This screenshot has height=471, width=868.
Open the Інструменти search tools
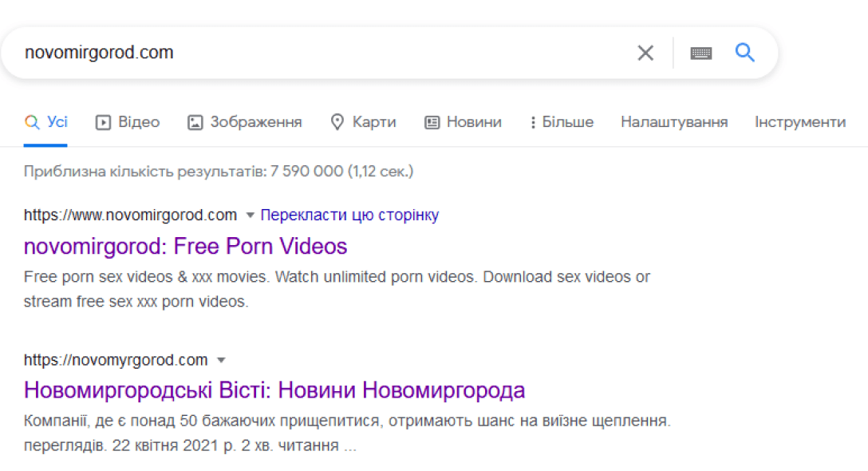click(800, 122)
